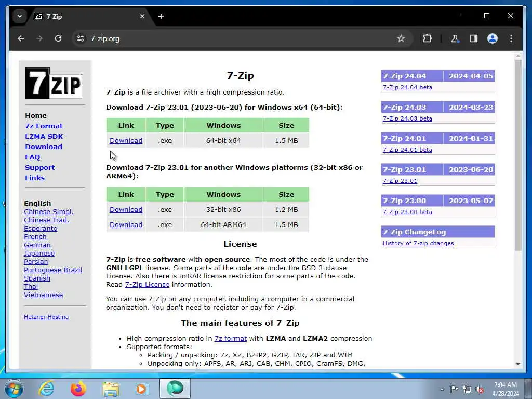
Task: Launch Firefox from the taskbar
Action: point(78,389)
